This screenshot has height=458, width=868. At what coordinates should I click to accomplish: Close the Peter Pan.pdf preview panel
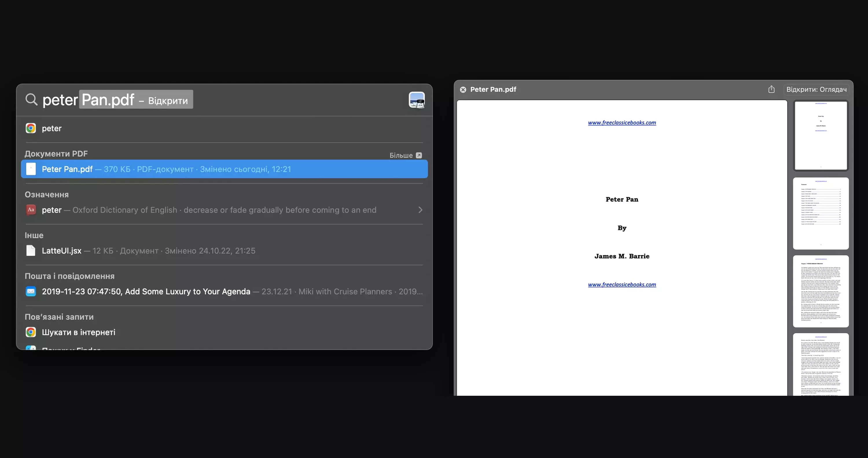(x=463, y=90)
